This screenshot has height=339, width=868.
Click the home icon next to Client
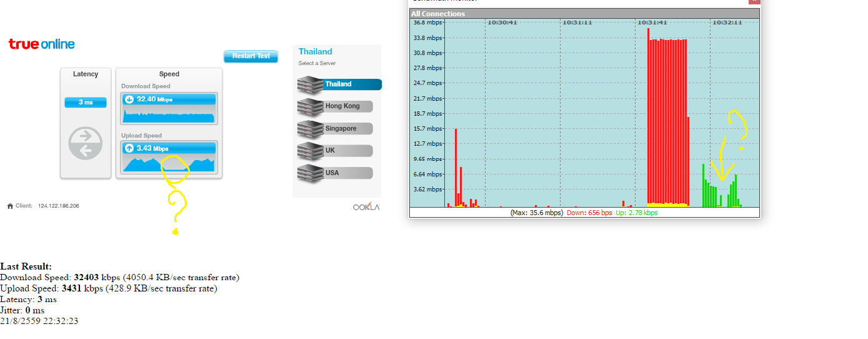tap(10, 206)
